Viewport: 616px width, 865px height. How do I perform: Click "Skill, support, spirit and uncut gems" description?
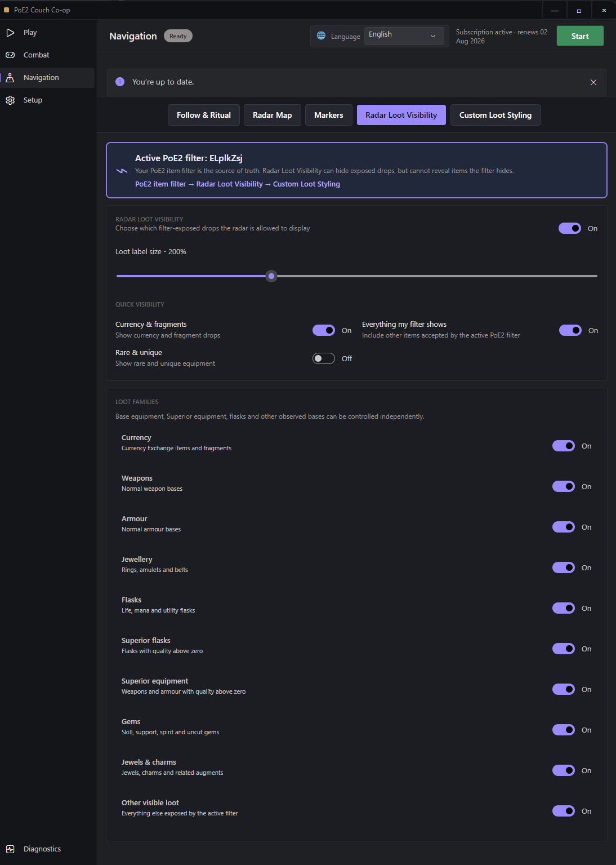point(171,732)
